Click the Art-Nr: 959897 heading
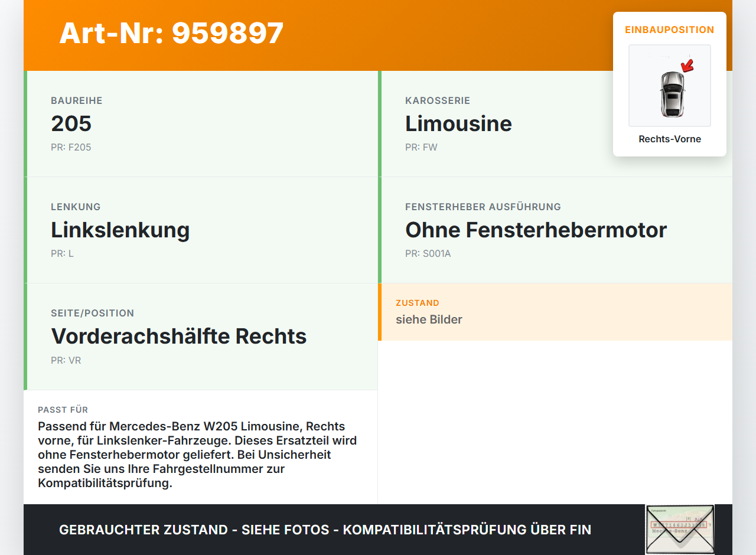This screenshot has width=756, height=555. coord(171,34)
